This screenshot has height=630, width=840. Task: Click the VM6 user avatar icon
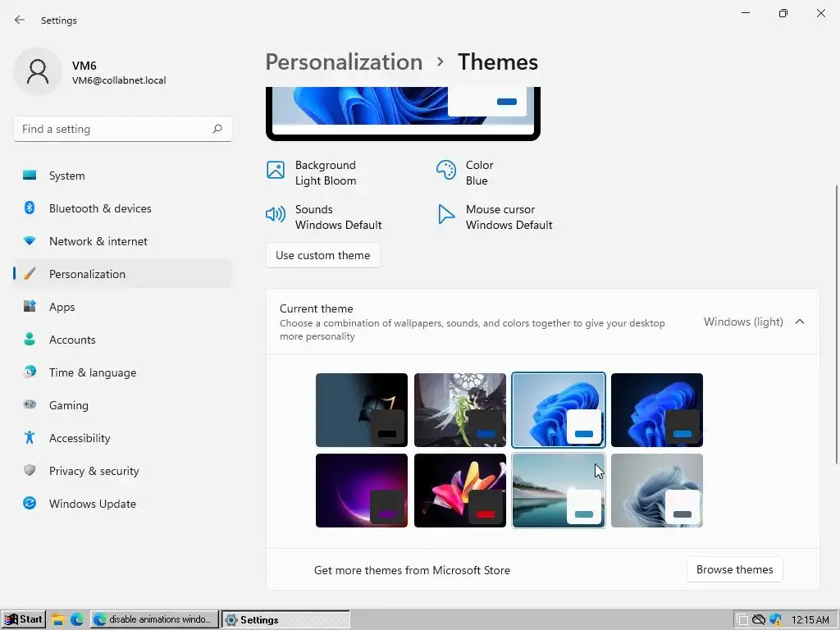coord(38,71)
